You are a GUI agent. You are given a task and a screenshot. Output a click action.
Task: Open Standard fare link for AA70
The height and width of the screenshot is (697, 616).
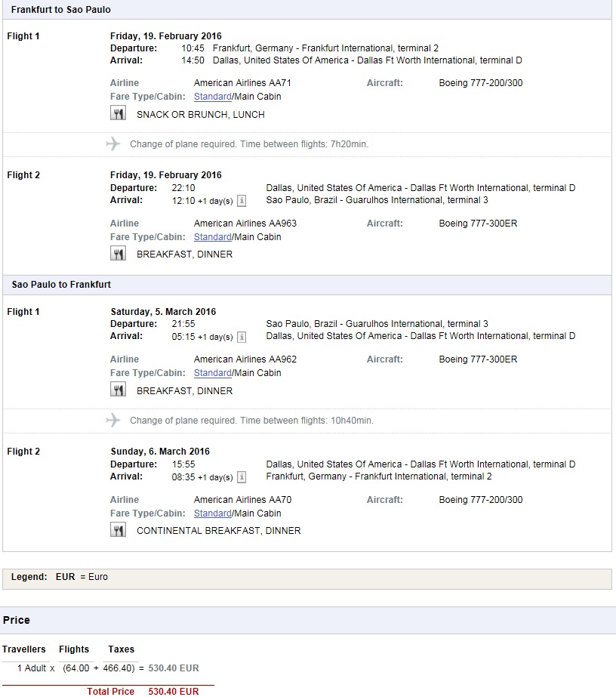click(x=212, y=513)
